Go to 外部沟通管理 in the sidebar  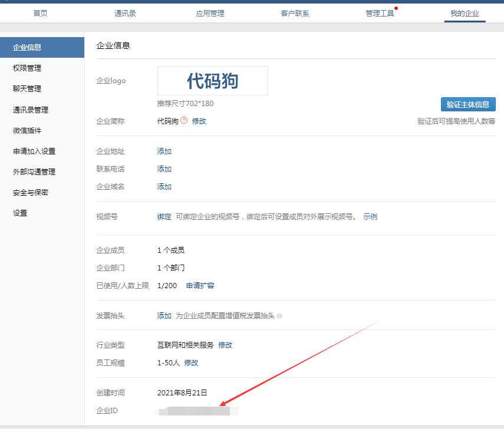[x=34, y=172]
